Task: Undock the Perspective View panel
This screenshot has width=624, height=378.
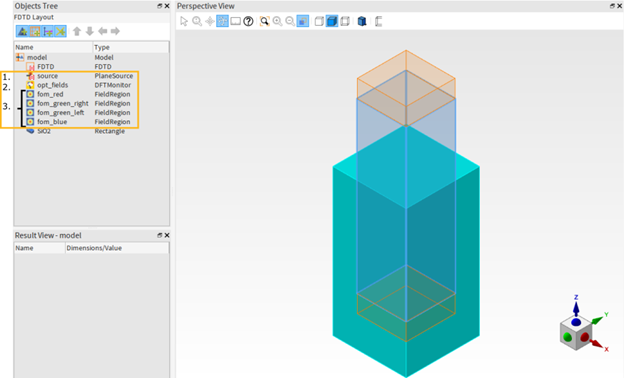Action: 612,6
